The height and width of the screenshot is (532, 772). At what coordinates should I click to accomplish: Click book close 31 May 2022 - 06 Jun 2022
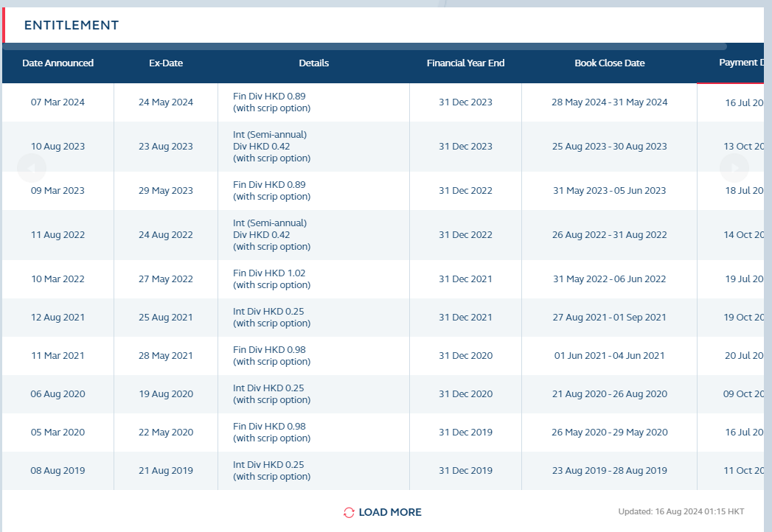click(610, 279)
